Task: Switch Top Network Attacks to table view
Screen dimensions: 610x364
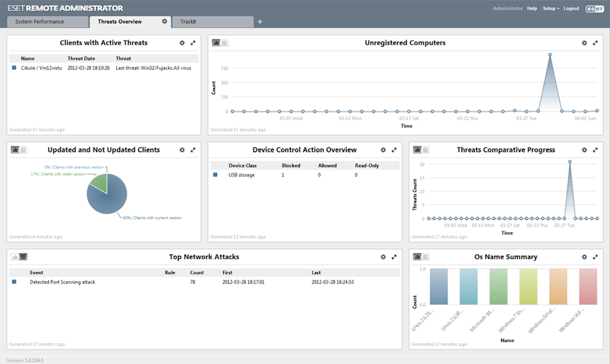Action: tap(23, 256)
